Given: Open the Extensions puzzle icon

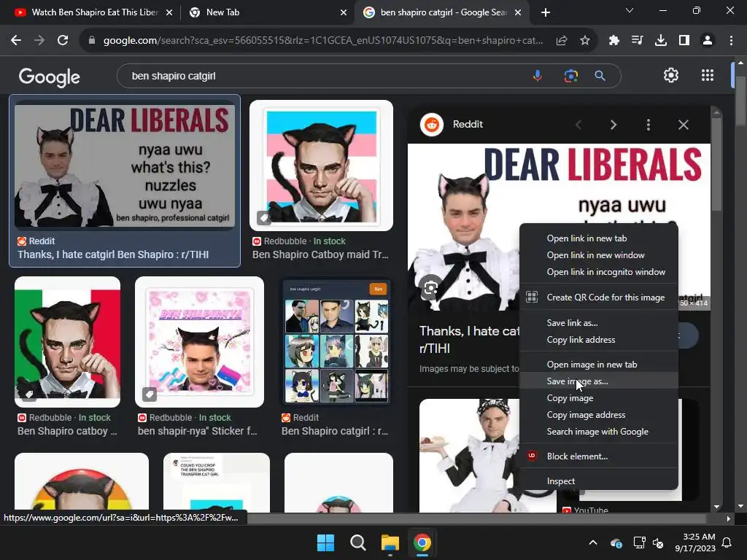Looking at the screenshot, I should pos(614,41).
